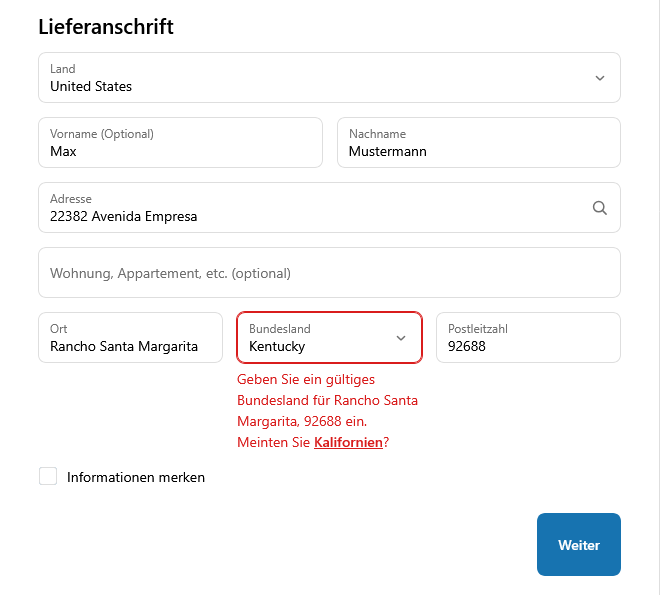Expand the Land dropdown chevron

(x=600, y=78)
